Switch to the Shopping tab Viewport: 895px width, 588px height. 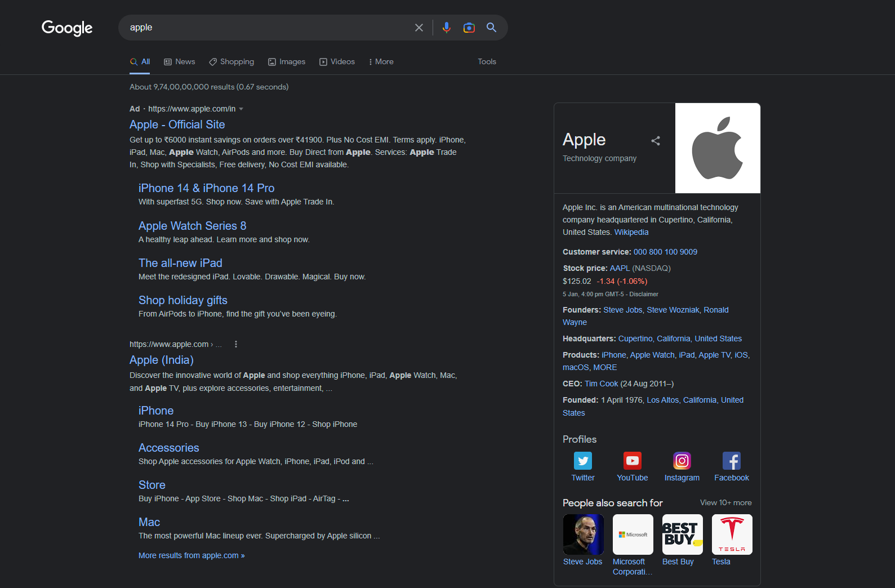tap(231, 61)
